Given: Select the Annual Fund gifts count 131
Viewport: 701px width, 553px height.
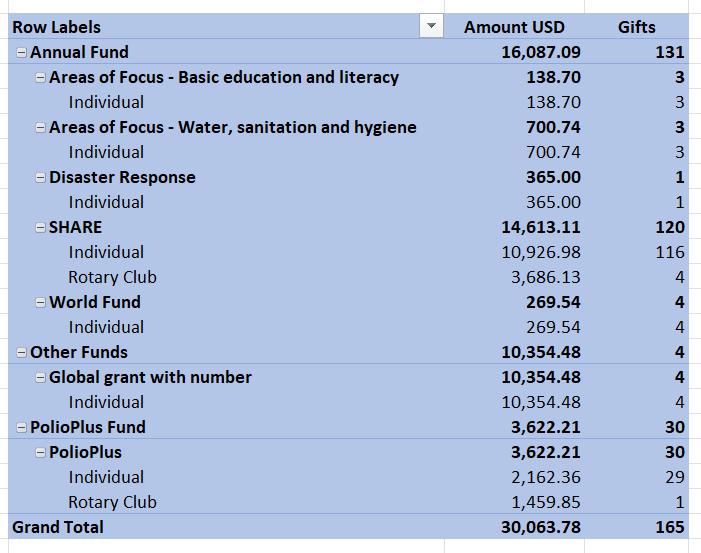Looking at the screenshot, I should [x=670, y=52].
